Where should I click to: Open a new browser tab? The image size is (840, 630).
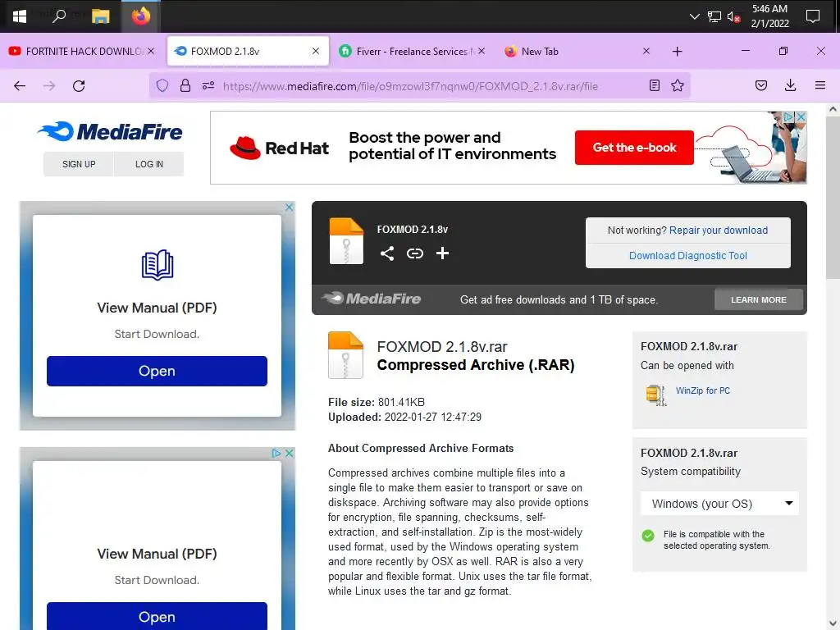click(677, 52)
